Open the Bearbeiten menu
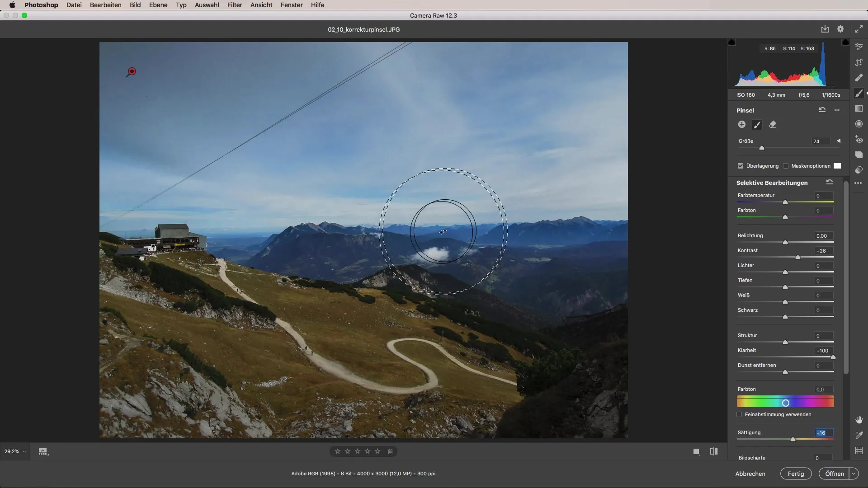This screenshot has height=488, width=868. (106, 5)
